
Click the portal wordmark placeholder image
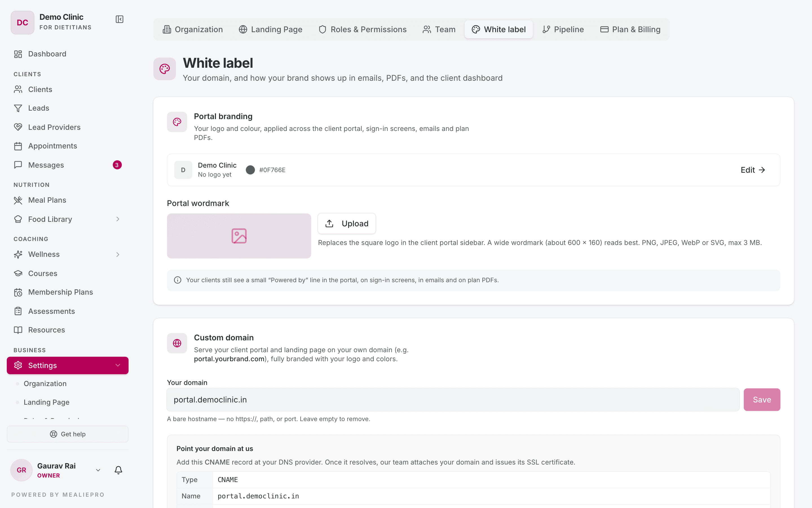pos(239,236)
